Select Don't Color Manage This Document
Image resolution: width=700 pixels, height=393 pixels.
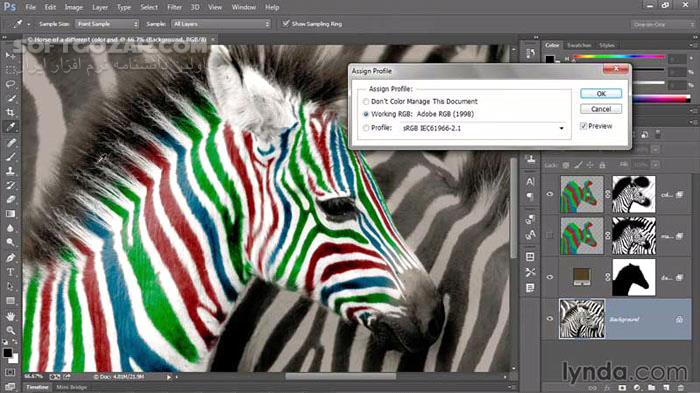pos(366,102)
